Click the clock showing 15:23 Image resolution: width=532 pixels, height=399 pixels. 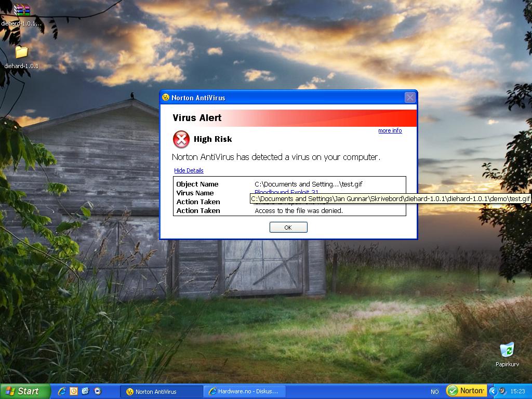(517, 392)
